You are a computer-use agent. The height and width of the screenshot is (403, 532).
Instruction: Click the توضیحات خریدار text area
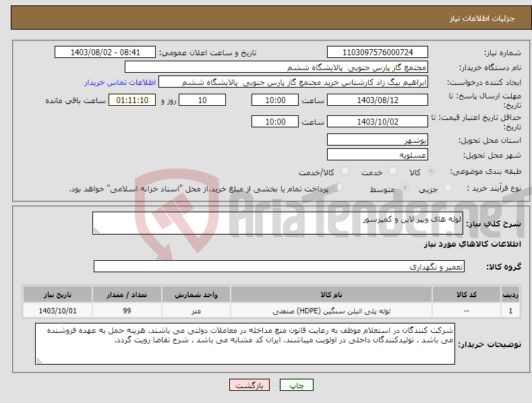coord(245,344)
